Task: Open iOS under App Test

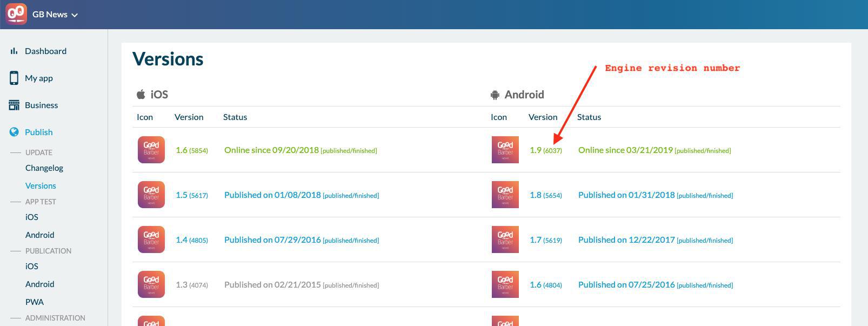Action: tap(32, 217)
